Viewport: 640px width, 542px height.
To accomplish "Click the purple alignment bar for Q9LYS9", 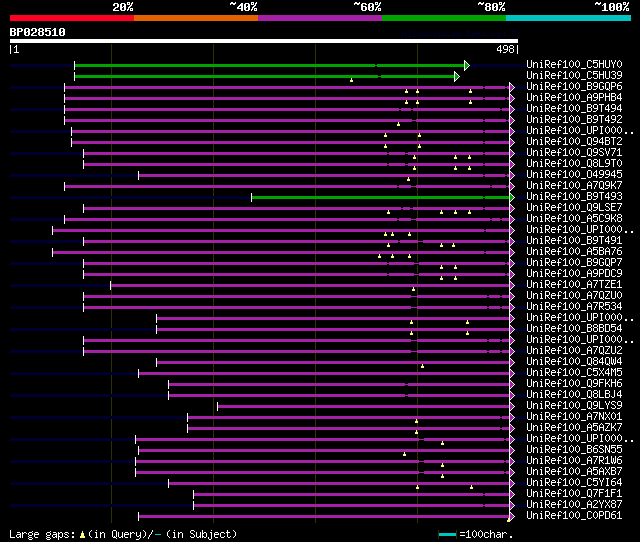I will [363, 406].
